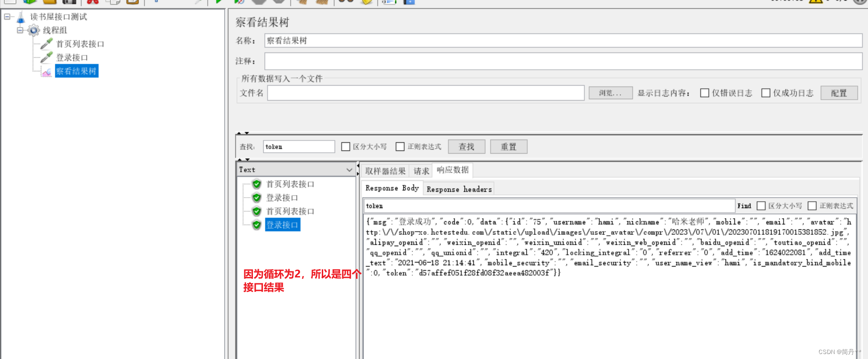The image size is (868, 359).
Task: Click the 查找 field containing token
Action: (299, 146)
